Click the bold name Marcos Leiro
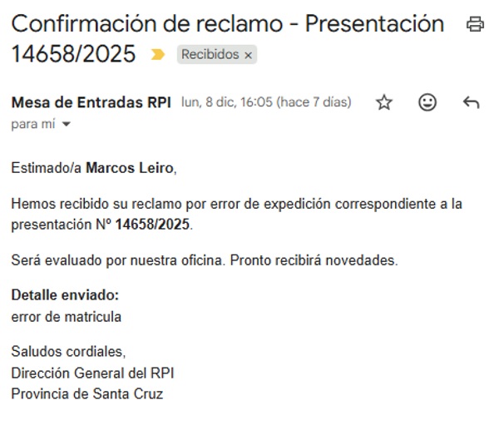The image size is (504, 445). tap(130, 168)
